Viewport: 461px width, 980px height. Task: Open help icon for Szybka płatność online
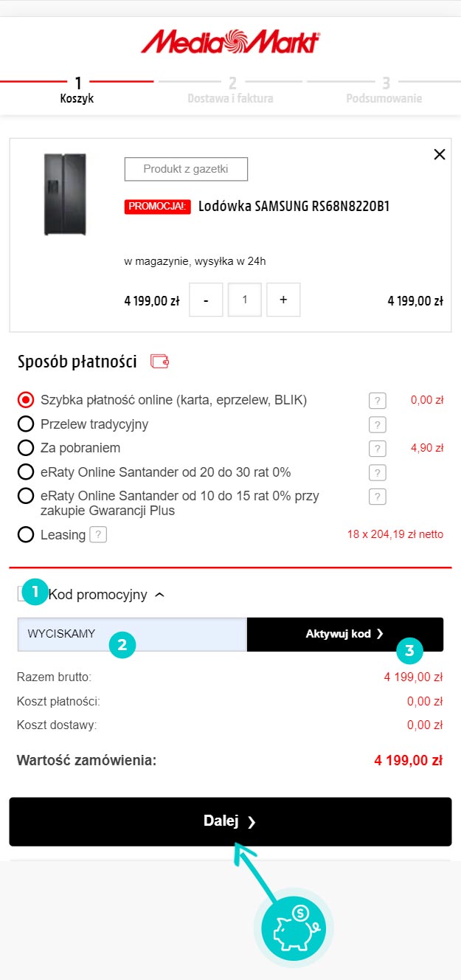[377, 401]
